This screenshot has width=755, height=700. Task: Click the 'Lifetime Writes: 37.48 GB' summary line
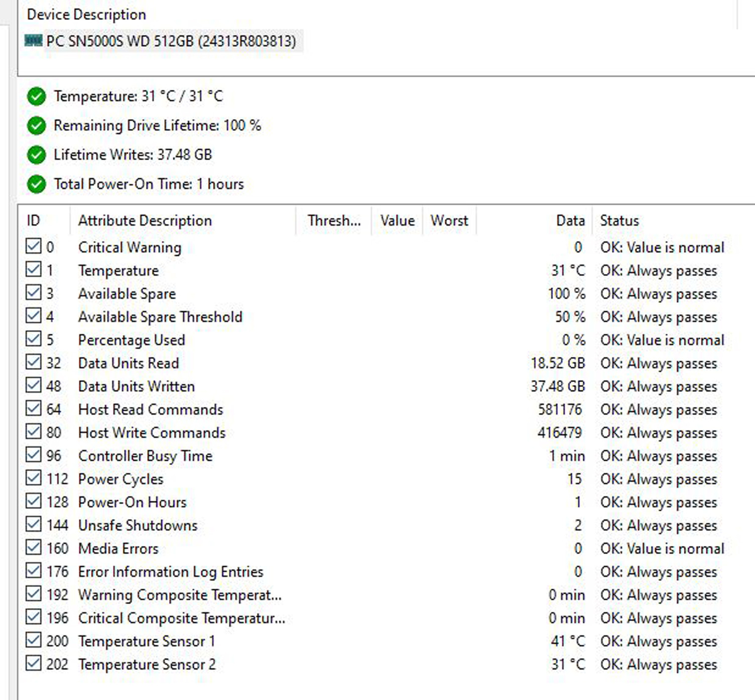click(133, 155)
